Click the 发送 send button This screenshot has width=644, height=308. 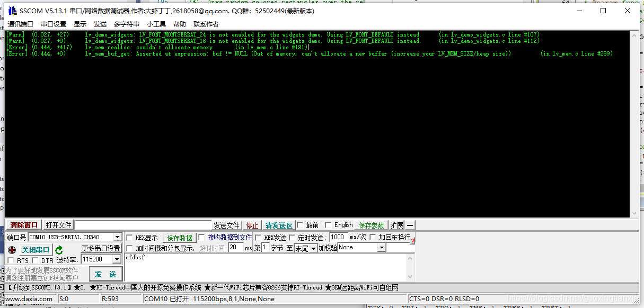105,274
